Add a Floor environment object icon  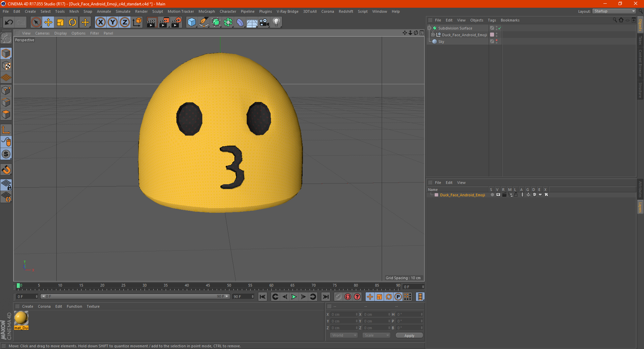point(252,22)
